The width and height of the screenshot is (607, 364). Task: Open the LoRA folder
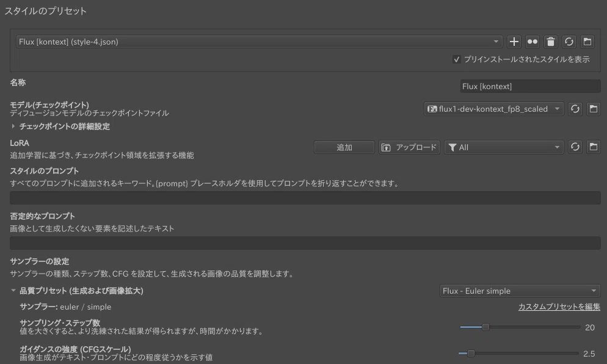click(594, 147)
